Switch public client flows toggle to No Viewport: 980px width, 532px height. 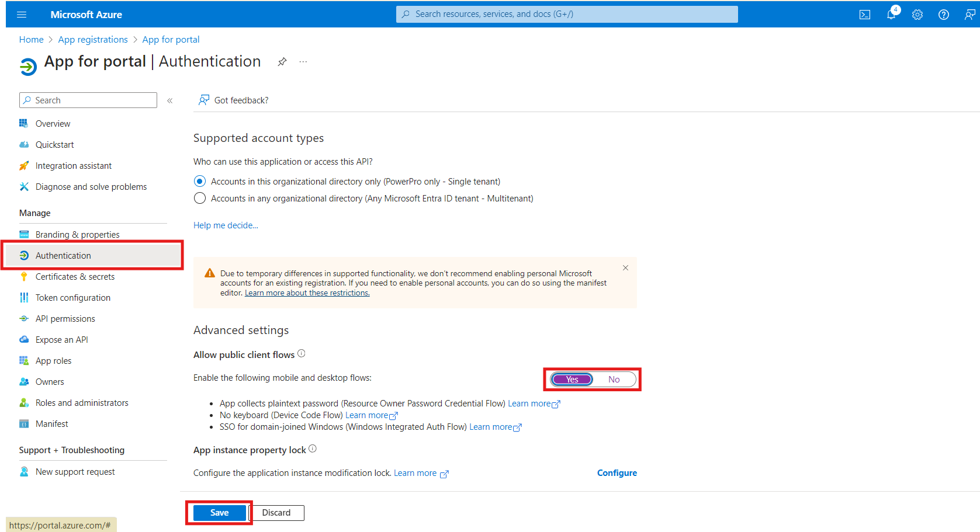(x=614, y=380)
